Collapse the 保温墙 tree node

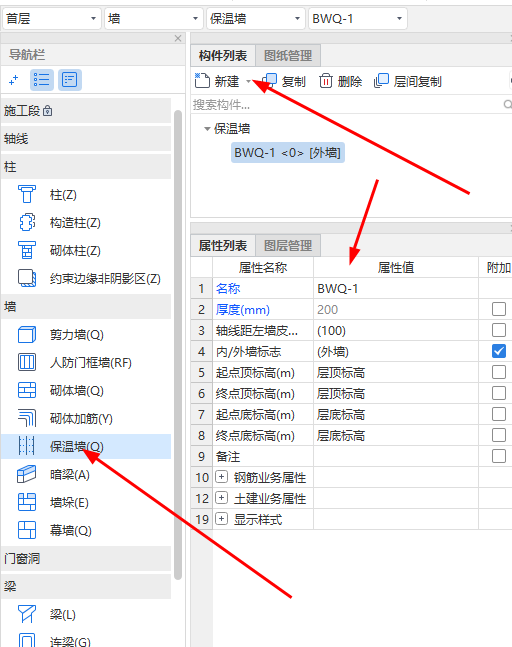tap(208, 129)
